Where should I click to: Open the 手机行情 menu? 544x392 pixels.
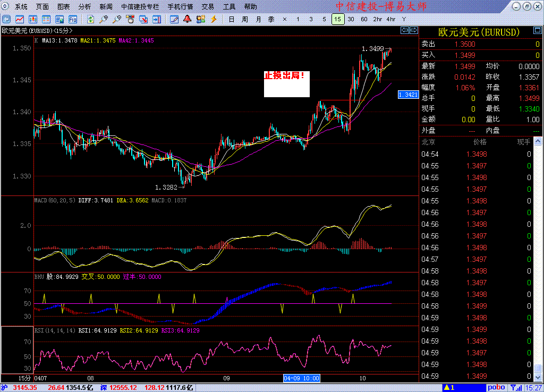[x=181, y=6]
